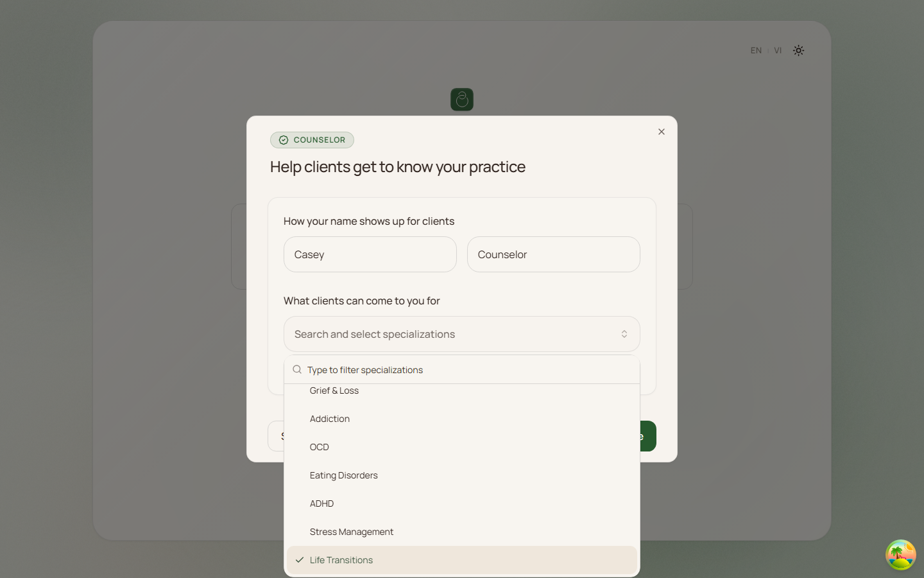Image resolution: width=924 pixels, height=578 pixels.
Task: Click the green app logo icon
Action: (x=462, y=100)
